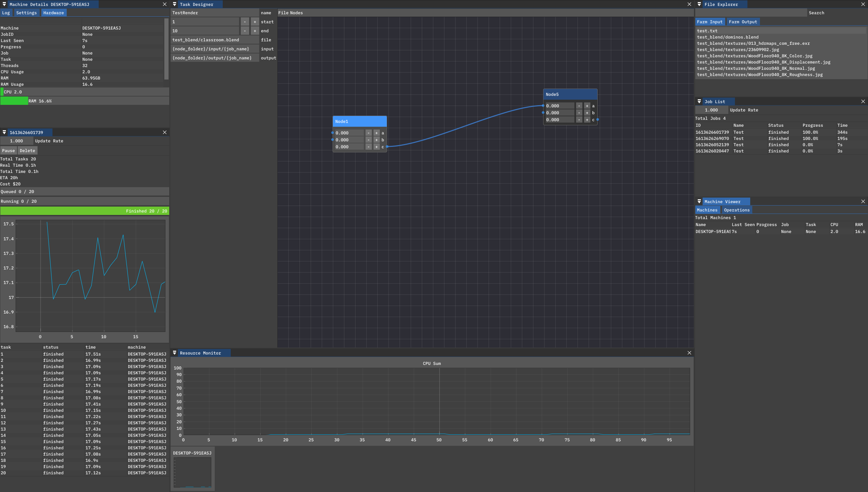Click Node5 input pin a
Image resolution: width=868 pixels, height=492 pixels.
[x=543, y=106]
